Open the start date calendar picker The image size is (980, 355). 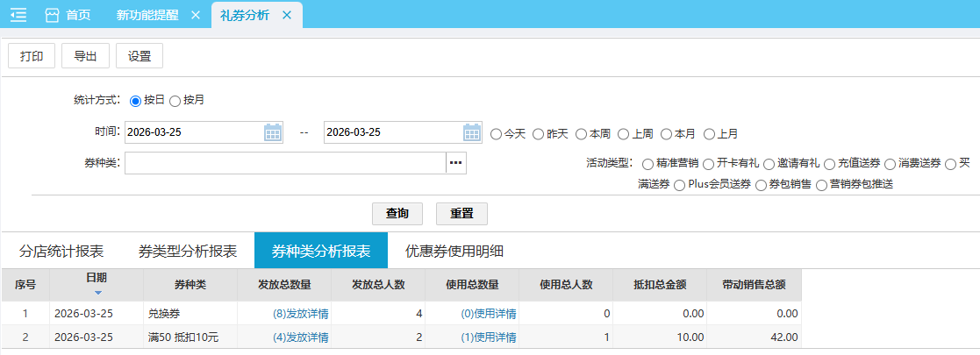pyautogui.click(x=273, y=132)
